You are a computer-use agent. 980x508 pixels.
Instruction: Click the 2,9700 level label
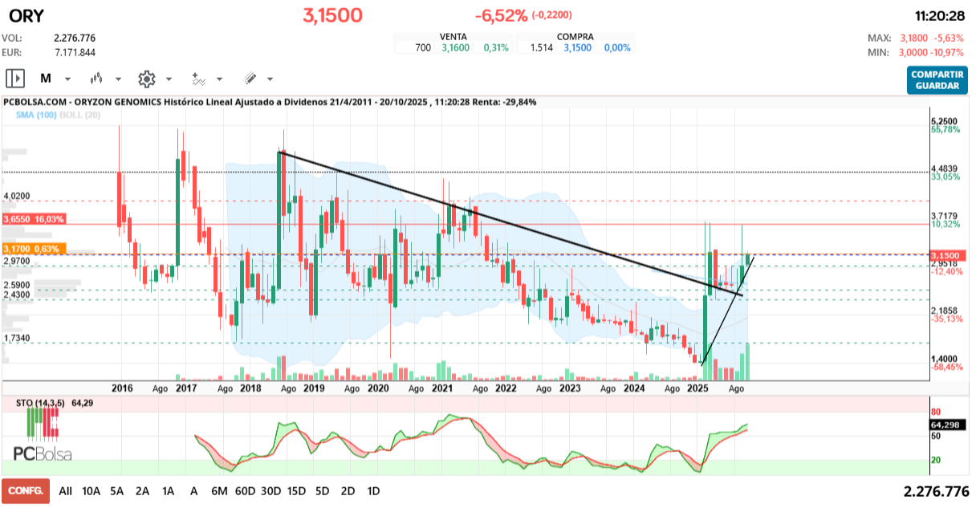point(17,261)
